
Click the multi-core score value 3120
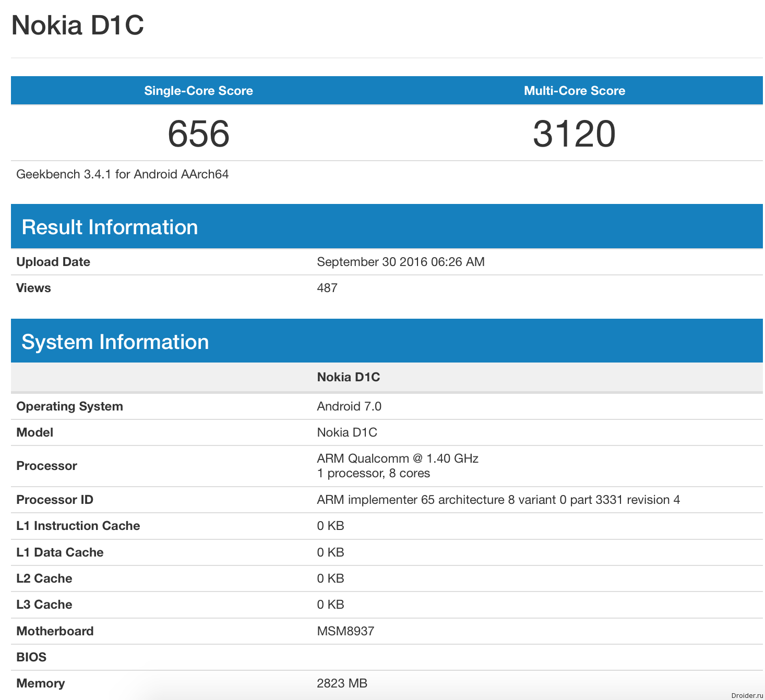[x=575, y=134]
